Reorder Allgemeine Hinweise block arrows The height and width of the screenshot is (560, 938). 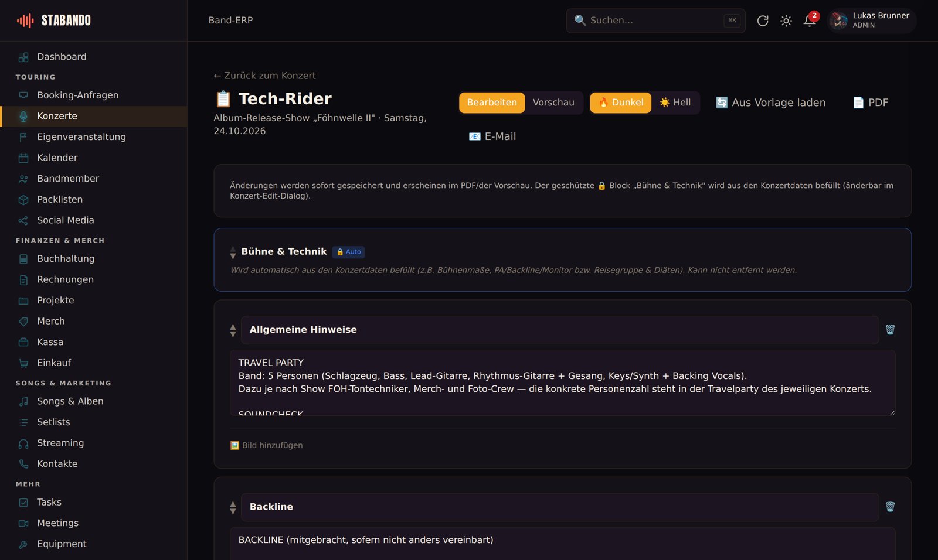coord(233,330)
